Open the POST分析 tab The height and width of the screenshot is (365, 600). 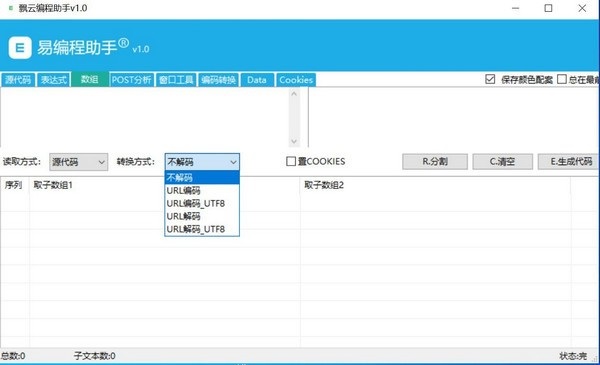click(132, 80)
